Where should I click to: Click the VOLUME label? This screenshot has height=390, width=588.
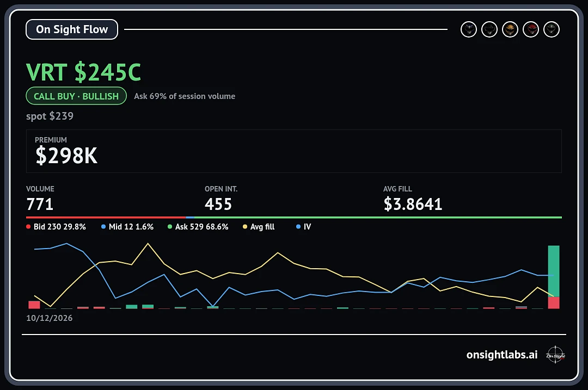pos(40,189)
